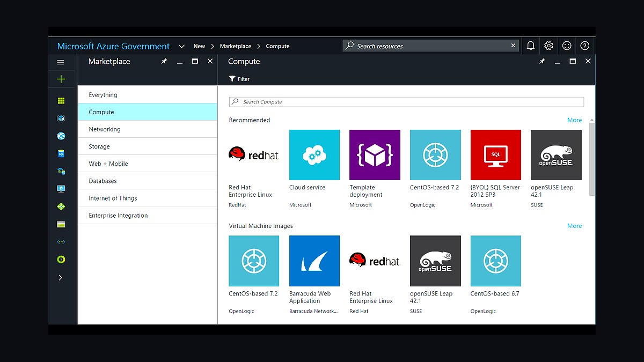Maximize the Compute blade
The width and height of the screenshot is (644, 362).
573,62
